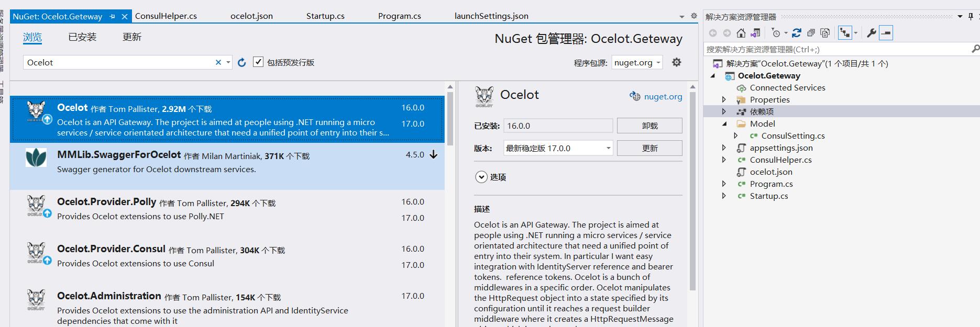The image size is (980, 327).
Task: Open the nuget.org link
Action: [663, 96]
